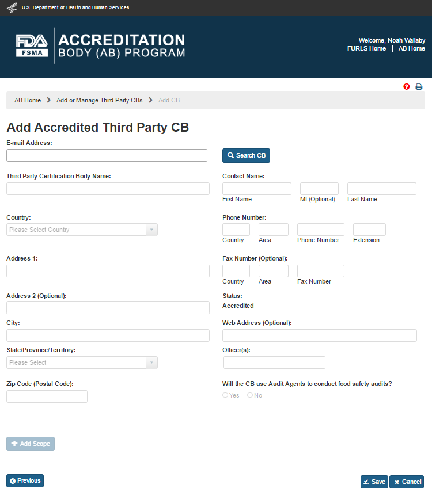Viewport: 432px width, 504px height.
Task: Open the FURLS Home link
Action: tap(366, 49)
